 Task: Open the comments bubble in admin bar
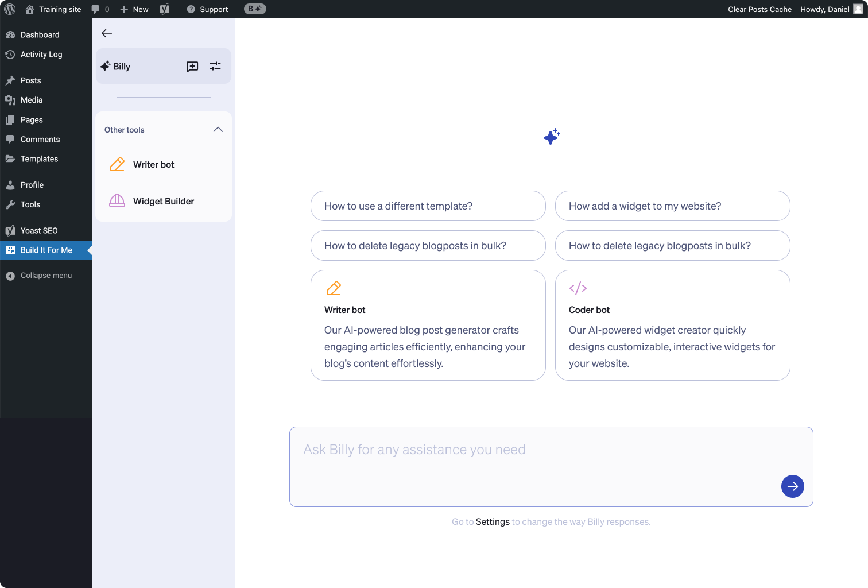(x=100, y=9)
